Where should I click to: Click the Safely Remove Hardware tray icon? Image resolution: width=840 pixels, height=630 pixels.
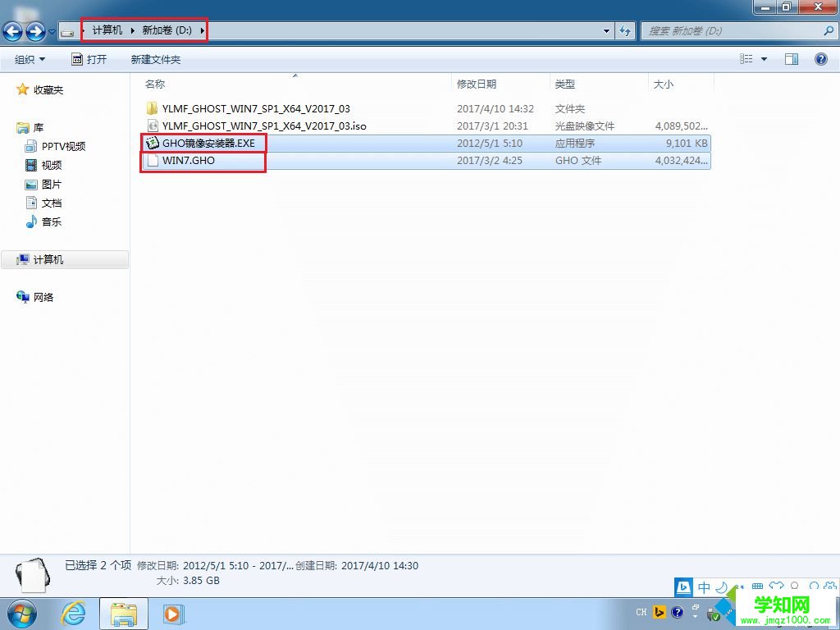click(712, 614)
